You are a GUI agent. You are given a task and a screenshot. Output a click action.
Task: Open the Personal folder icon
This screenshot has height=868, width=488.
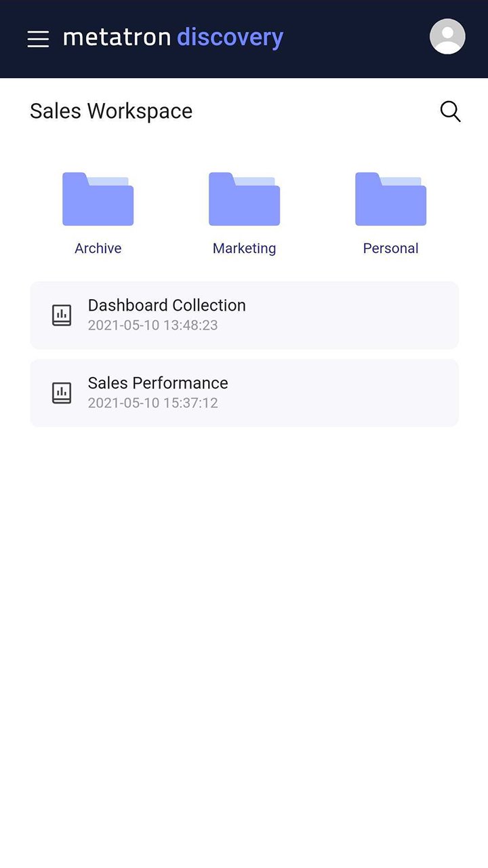(390, 199)
